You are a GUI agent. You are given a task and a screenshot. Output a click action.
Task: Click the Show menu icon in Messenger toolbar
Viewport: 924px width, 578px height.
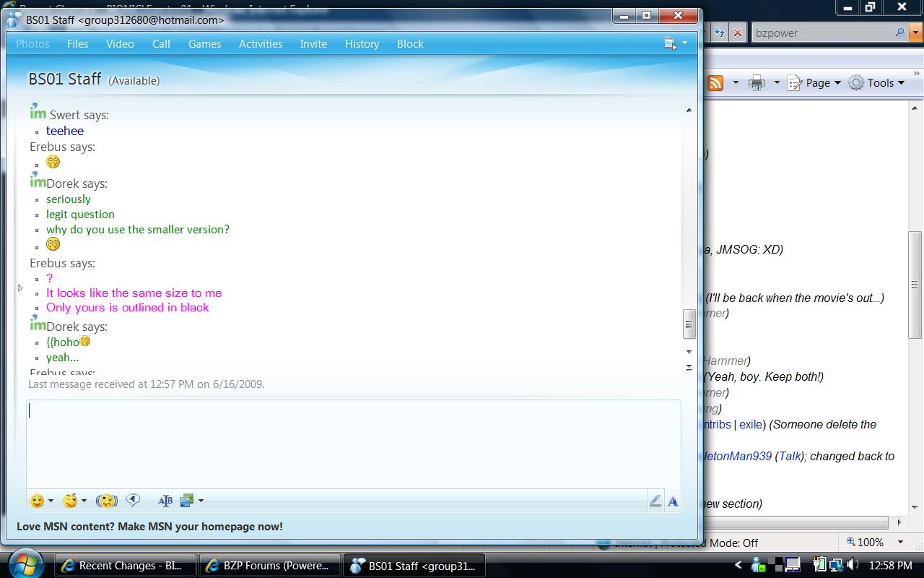tap(671, 44)
